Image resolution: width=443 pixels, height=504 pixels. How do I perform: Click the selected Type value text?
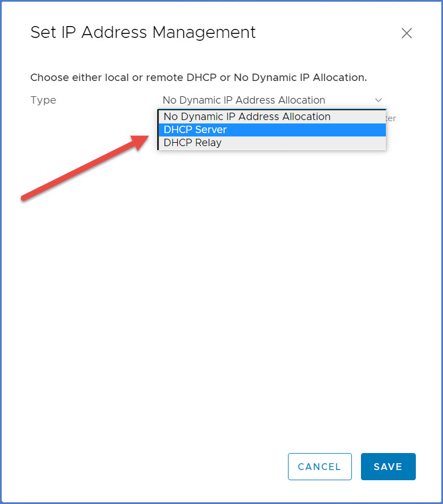pos(244,100)
